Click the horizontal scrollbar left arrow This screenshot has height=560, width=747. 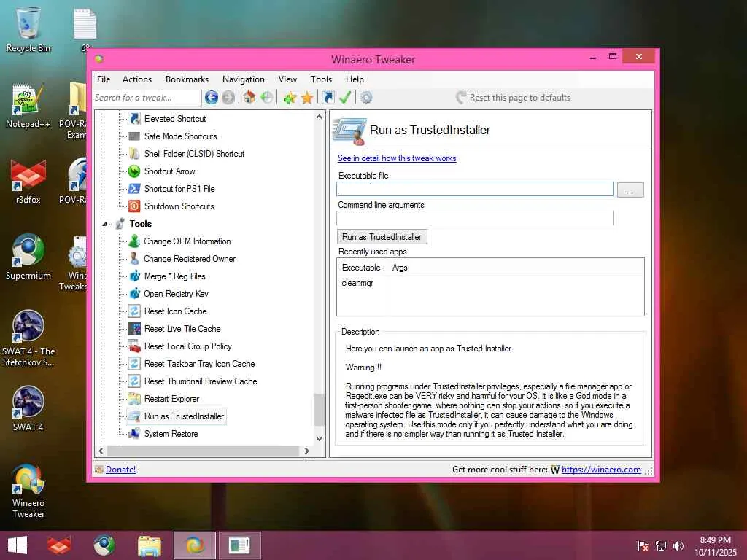[101, 451]
